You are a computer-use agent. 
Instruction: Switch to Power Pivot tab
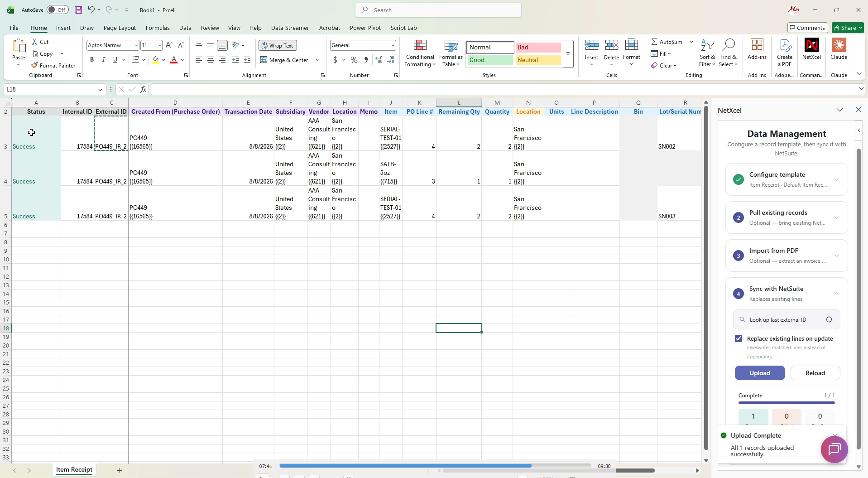coord(365,28)
